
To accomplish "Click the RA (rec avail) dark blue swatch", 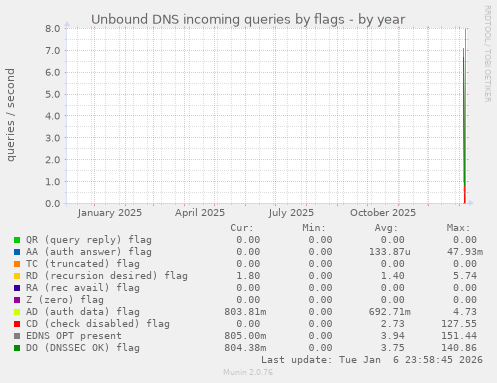I will pyautogui.click(x=17, y=288).
